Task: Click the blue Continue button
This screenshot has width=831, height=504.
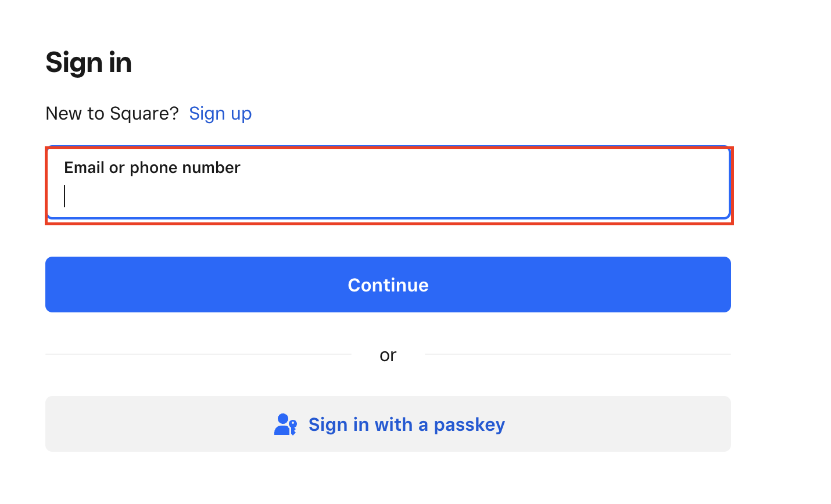Action: click(388, 285)
